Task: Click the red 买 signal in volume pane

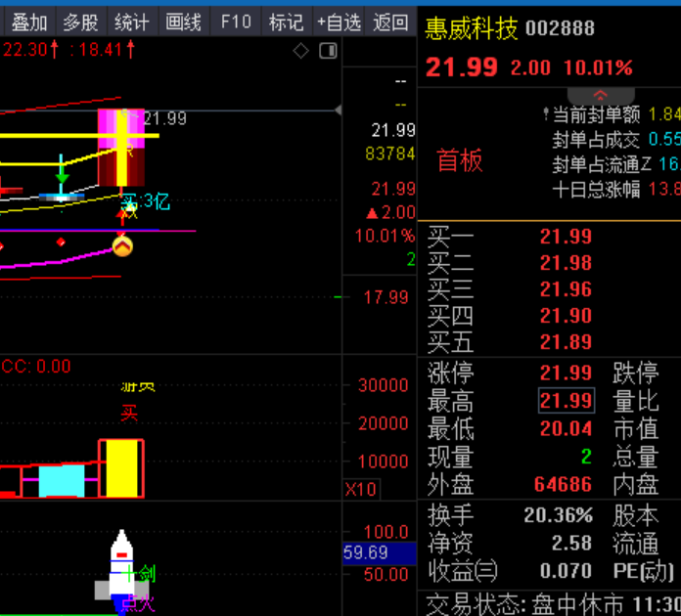Action: [x=129, y=413]
